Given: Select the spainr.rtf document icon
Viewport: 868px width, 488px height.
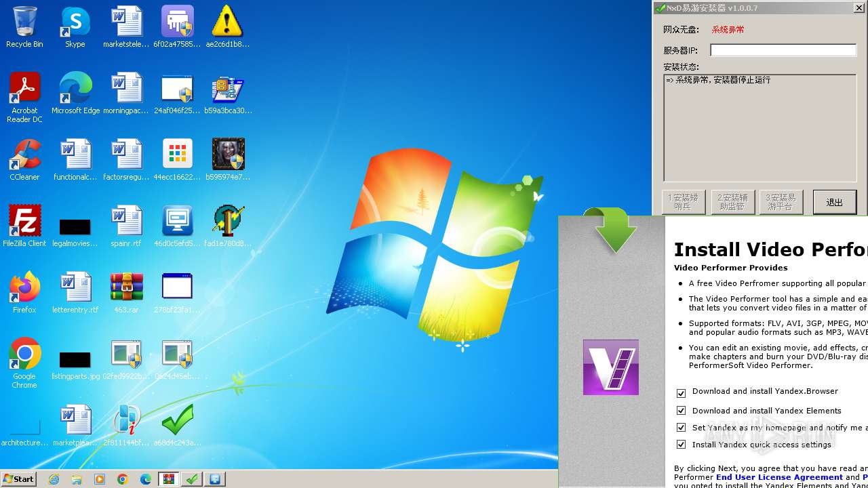Looking at the screenshot, I should 126,226.
